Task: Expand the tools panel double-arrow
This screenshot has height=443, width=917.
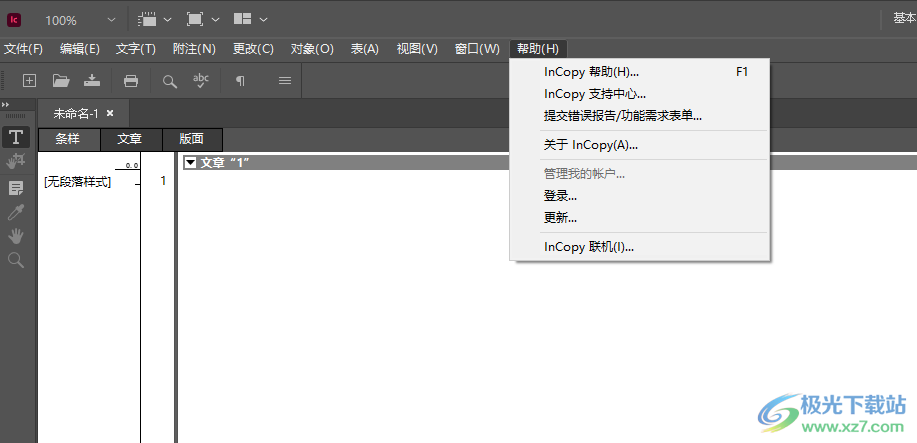Action: 6,104
